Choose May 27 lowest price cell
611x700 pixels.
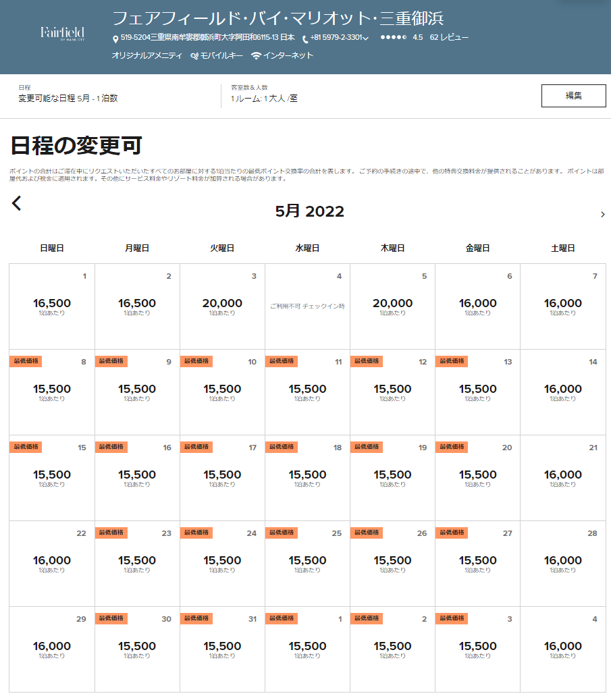tap(477, 564)
